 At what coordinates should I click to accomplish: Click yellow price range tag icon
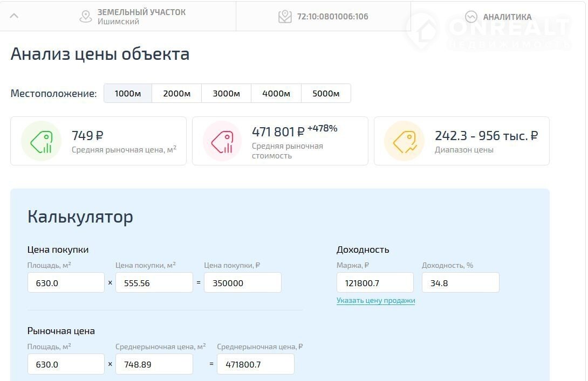(404, 141)
